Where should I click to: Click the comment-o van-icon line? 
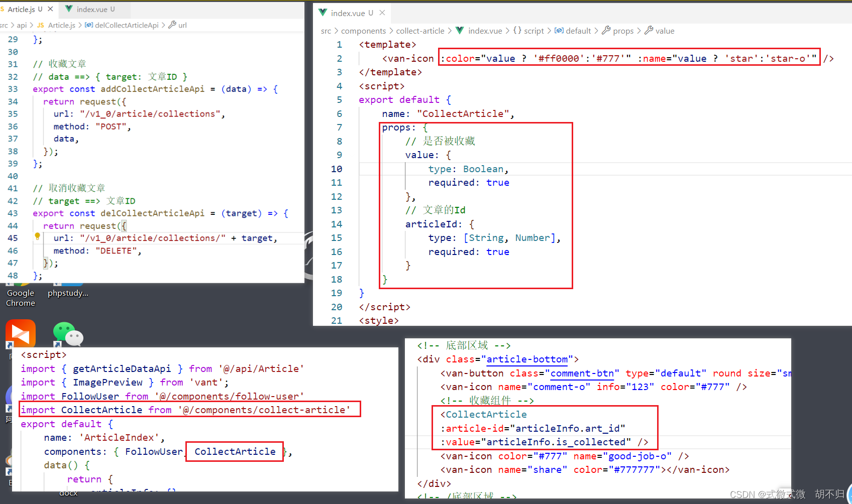[594, 387]
